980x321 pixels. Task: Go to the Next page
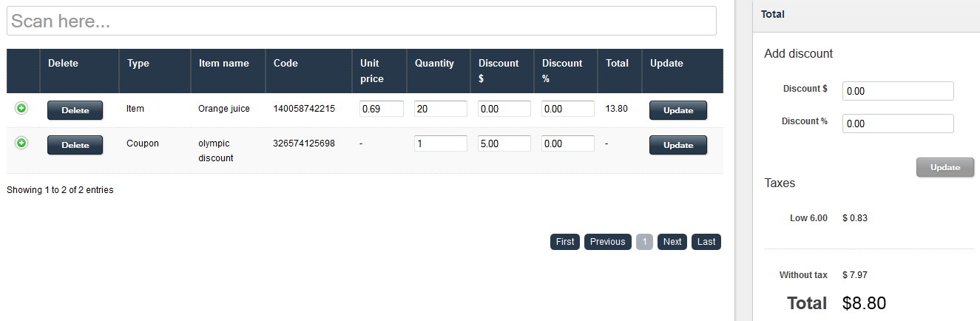672,242
